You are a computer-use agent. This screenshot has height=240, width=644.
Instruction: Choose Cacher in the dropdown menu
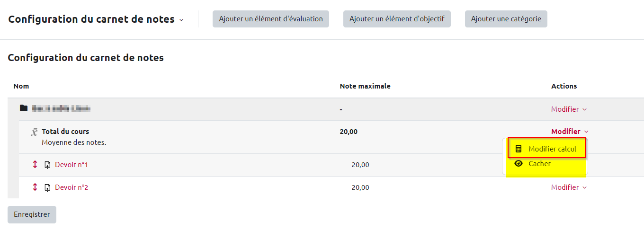click(x=539, y=164)
